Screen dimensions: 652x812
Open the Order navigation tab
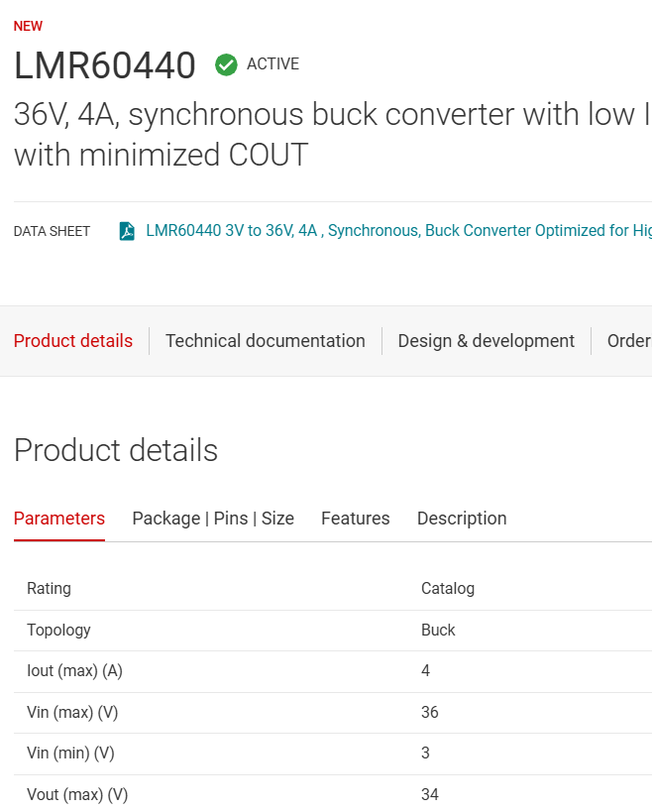pyautogui.click(x=629, y=341)
